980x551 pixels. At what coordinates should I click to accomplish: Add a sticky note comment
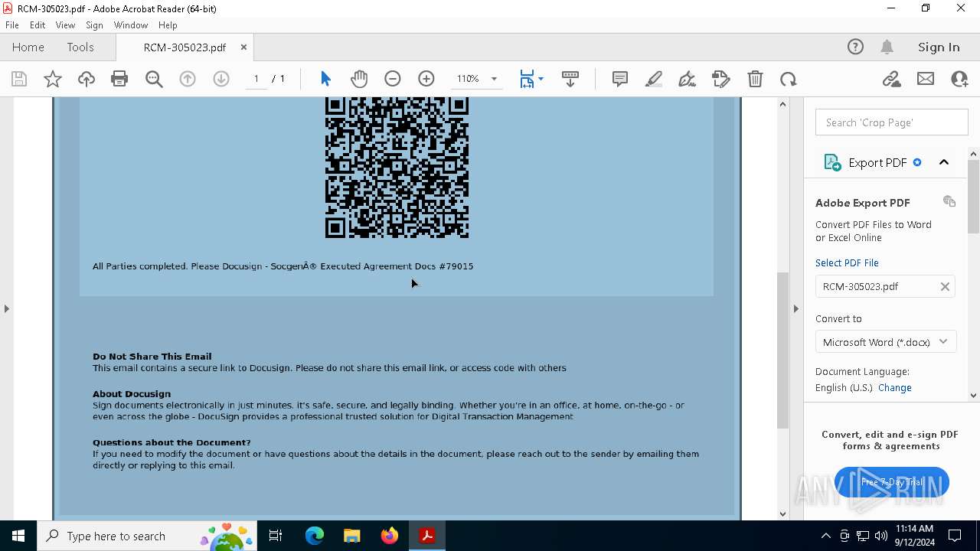[x=620, y=79]
